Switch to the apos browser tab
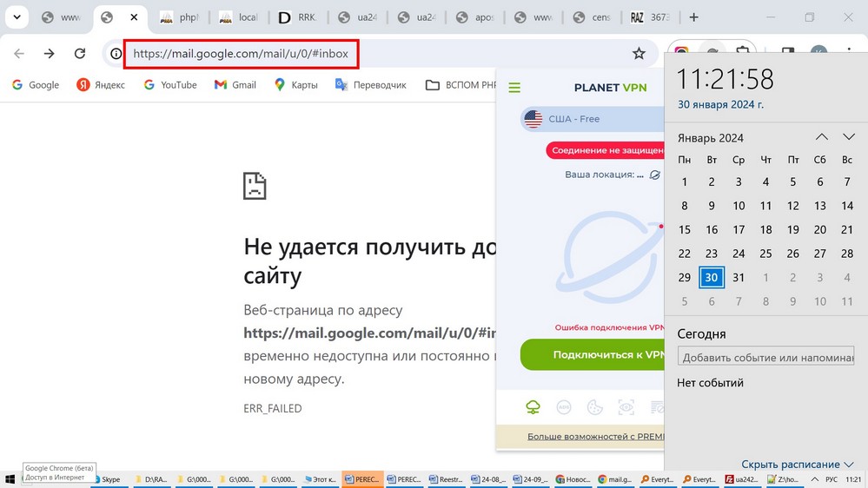 tap(475, 17)
